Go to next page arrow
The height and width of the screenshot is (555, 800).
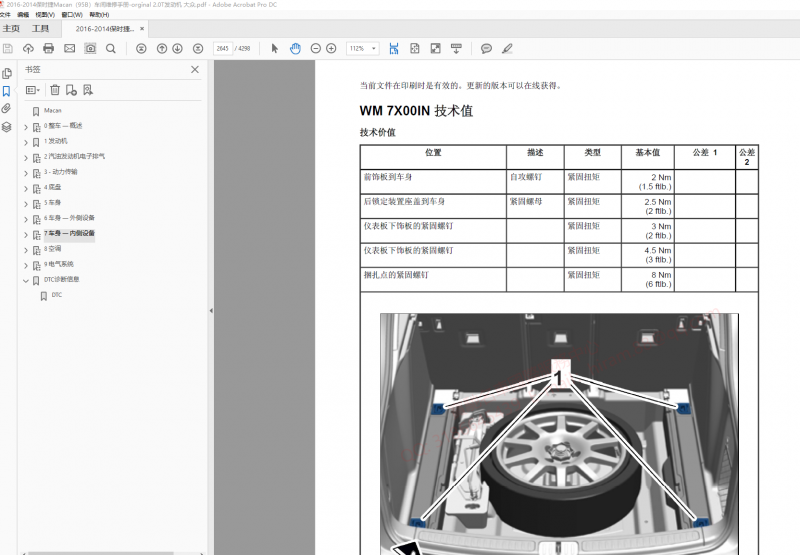pos(177,48)
